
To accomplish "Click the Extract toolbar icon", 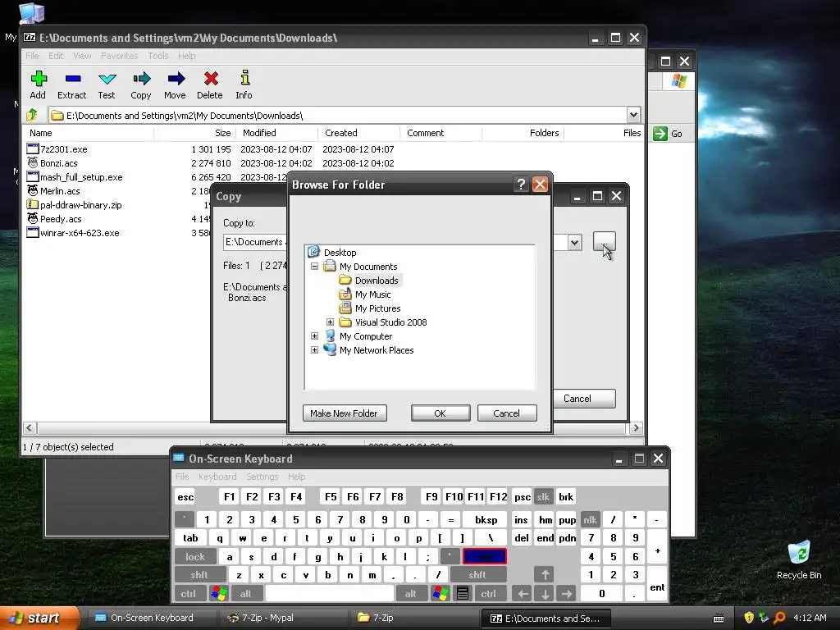I will (x=72, y=84).
